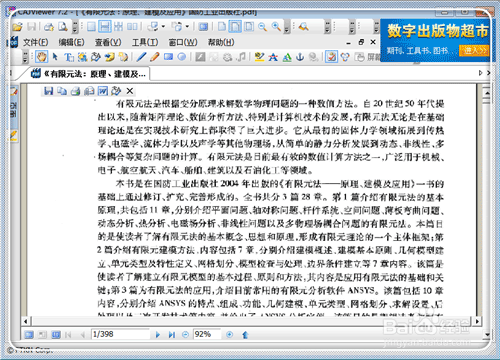
Task: Toggle the checklist annotation panel button
Action: [331, 57]
